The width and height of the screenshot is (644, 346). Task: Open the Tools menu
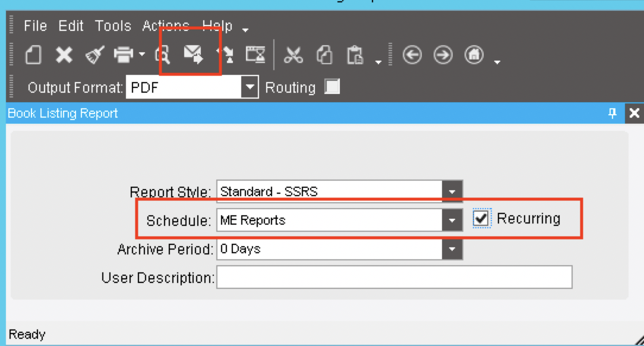[113, 26]
